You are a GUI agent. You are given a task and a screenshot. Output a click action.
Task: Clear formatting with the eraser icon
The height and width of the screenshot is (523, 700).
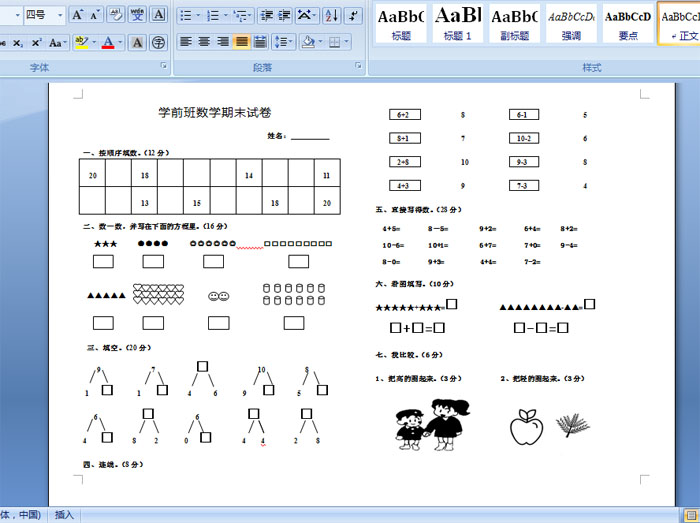(116, 15)
